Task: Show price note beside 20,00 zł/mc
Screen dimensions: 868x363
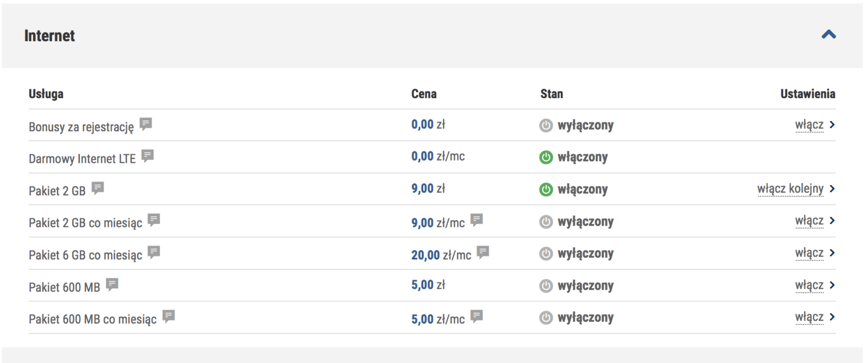Action: 483,251
